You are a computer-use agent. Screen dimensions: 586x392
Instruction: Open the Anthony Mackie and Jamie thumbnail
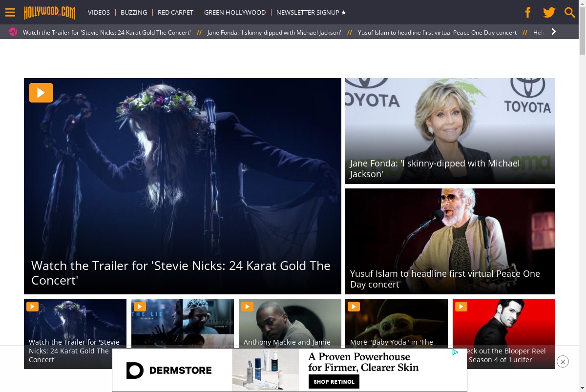290,325
